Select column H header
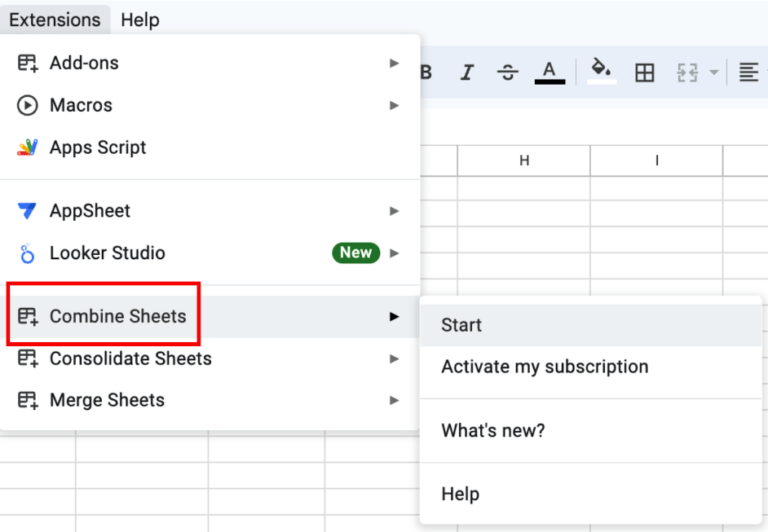Screen dimensions: 768x532 tap(524, 161)
